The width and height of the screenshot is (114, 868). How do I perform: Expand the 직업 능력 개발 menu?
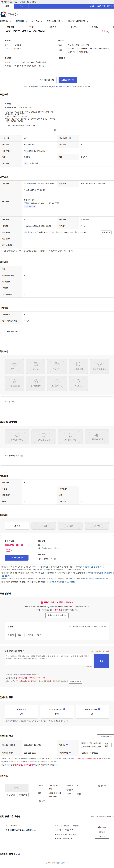(x=55, y=22)
